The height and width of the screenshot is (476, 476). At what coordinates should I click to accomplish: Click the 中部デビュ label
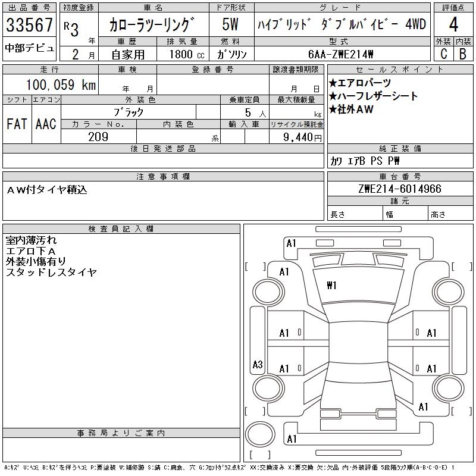point(29,48)
